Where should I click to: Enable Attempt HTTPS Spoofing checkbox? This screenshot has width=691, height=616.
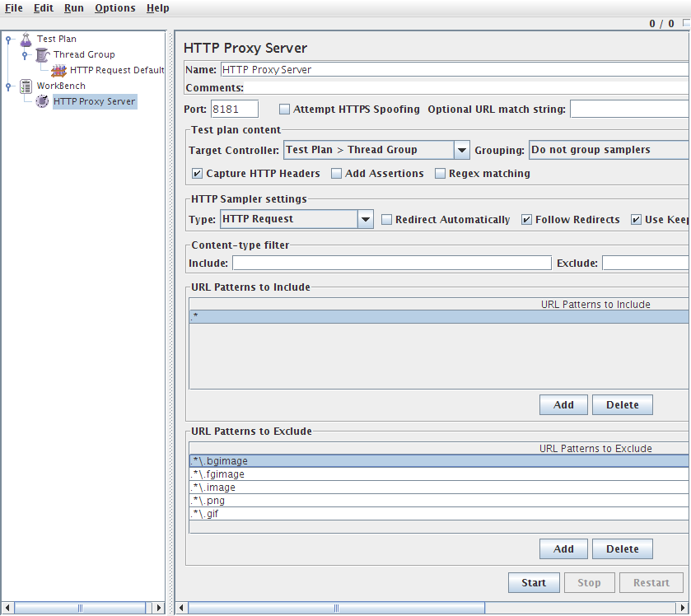click(x=285, y=109)
